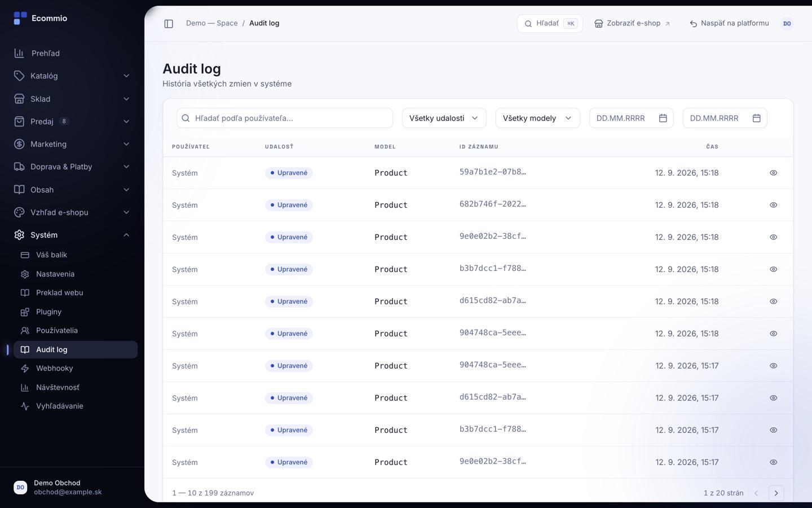Open the Nastavenia menu item
The height and width of the screenshot is (508, 812).
point(76,274)
